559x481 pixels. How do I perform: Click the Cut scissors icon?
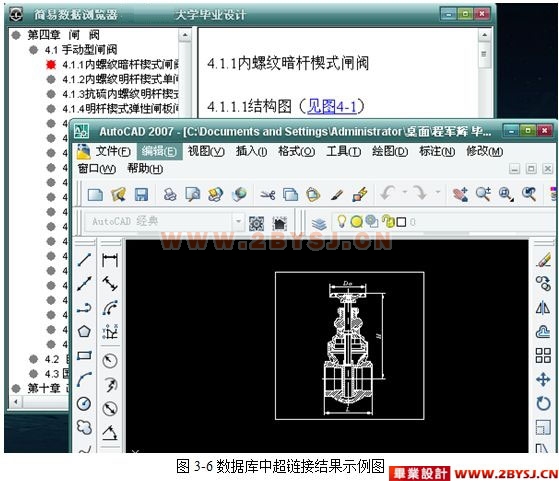click(268, 195)
